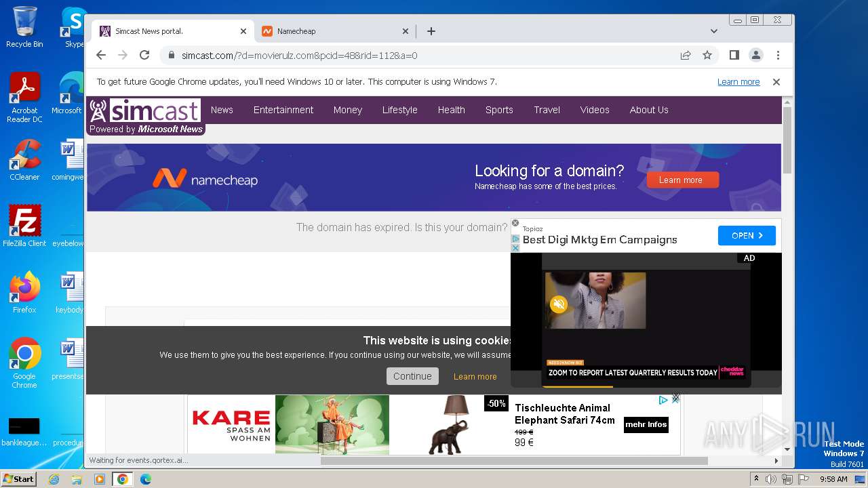
Task: Open the News menu item
Action: (222, 110)
